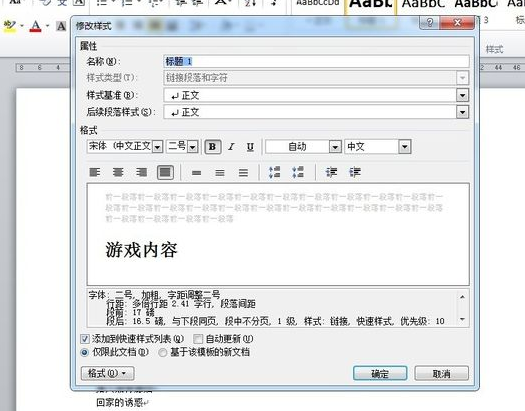Screen dimensions: 525x411
Task: Select 基于该模板的新文档 radio option
Action: pos(163,352)
